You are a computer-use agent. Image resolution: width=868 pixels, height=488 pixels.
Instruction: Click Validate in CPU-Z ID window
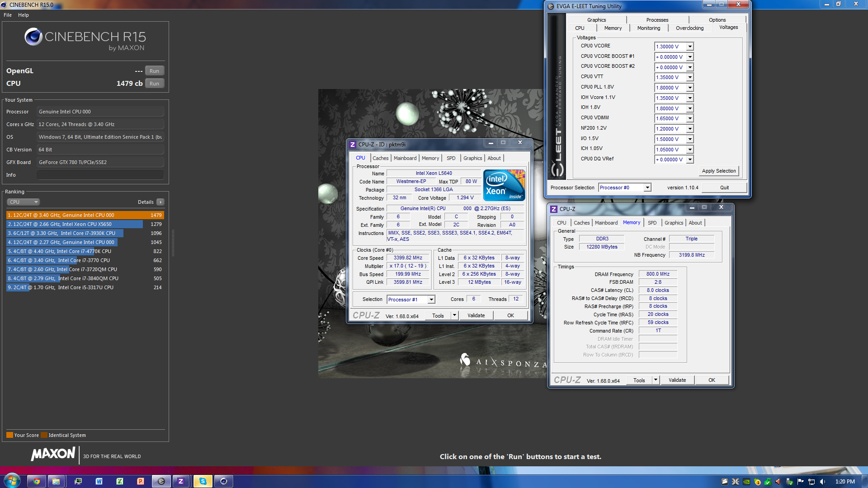[476, 315]
